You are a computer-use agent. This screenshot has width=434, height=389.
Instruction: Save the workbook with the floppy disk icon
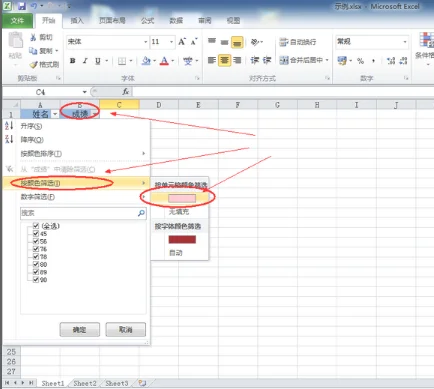coord(22,6)
